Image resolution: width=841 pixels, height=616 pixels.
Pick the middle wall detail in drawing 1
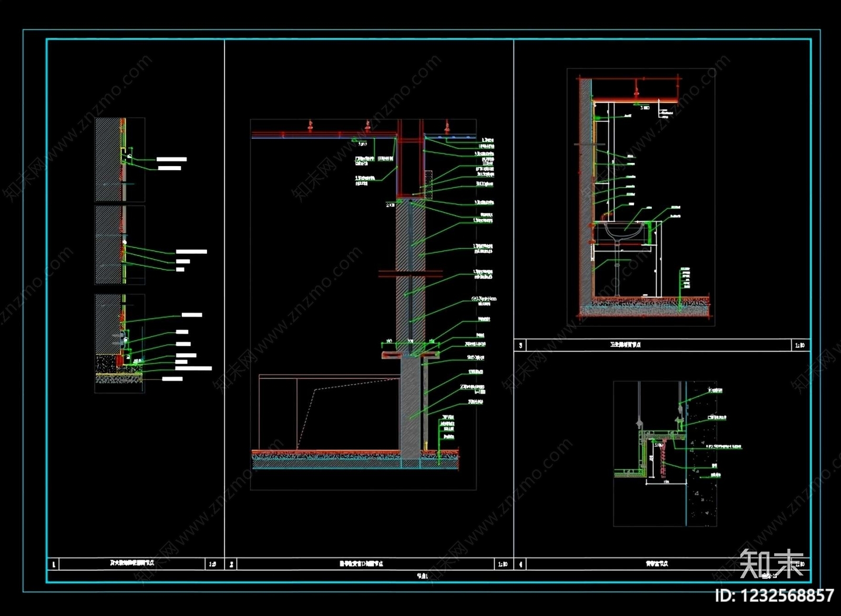(120, 245)
